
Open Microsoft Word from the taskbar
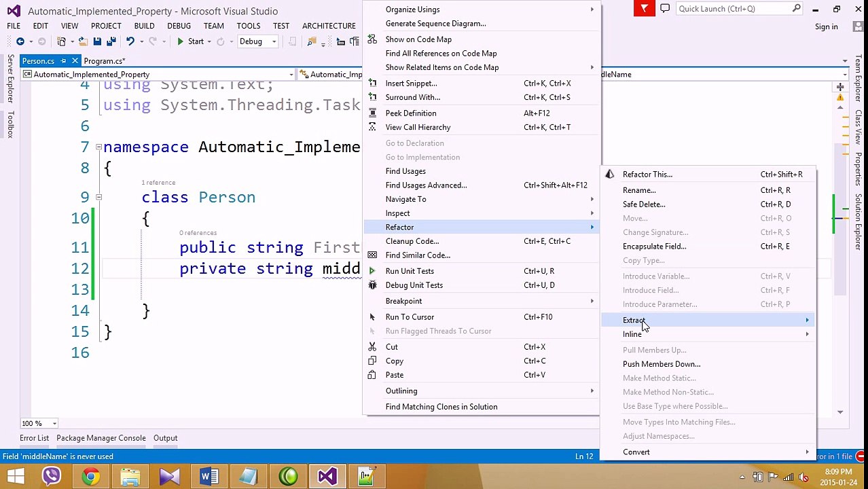(x=209, y=476)
